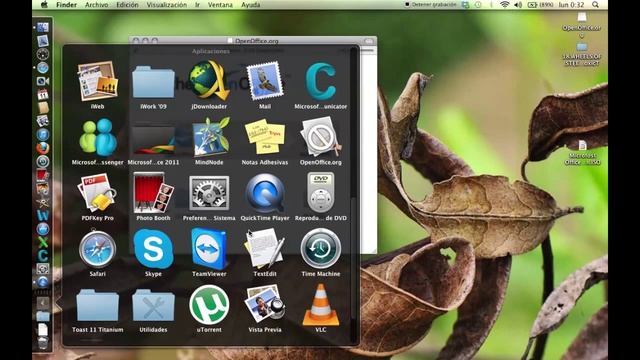Open the Ventana menu

[220, 4]
